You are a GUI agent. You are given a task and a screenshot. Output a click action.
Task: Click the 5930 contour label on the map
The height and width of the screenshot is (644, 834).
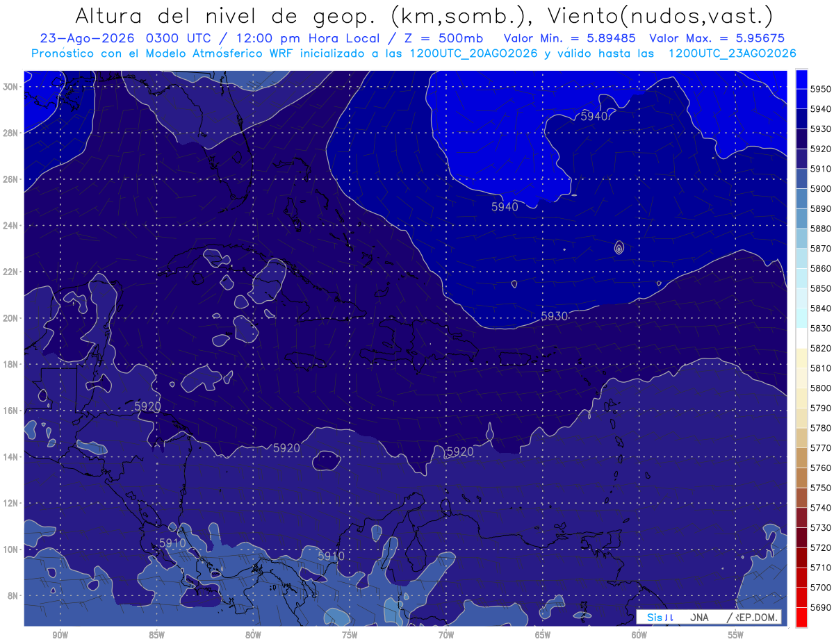pyautogui.click(x=554, y=316)
